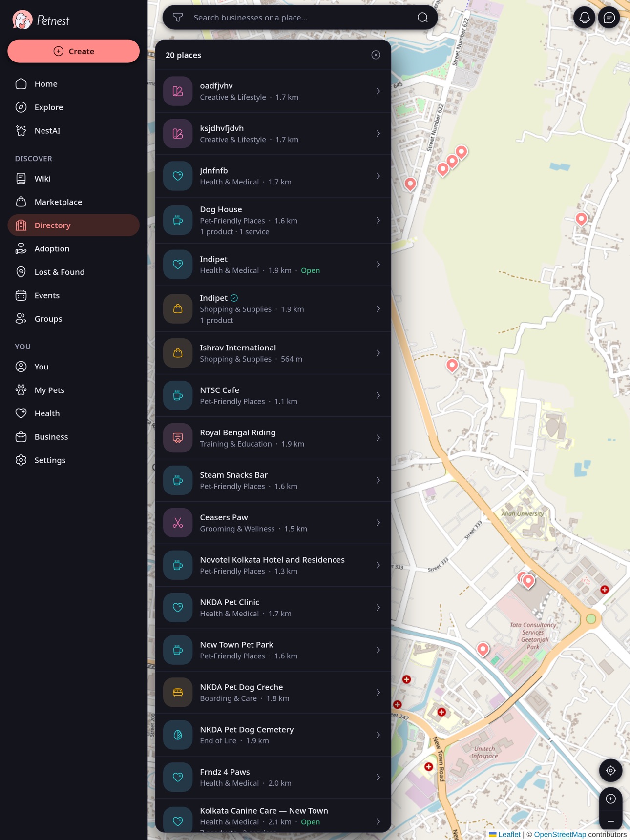Click the Groups people icon

pos(21,319)
